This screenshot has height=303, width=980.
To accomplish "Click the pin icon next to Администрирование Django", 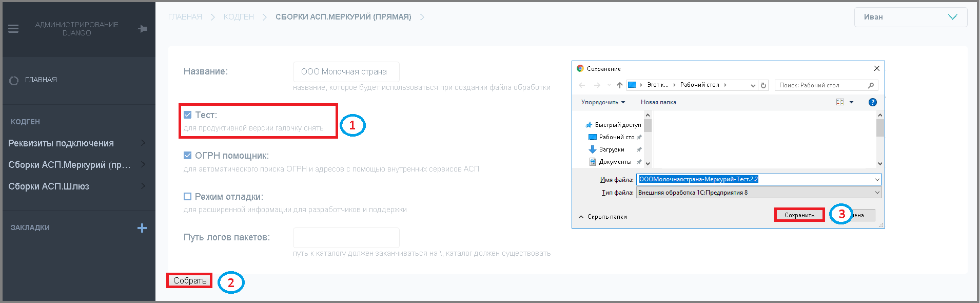I will point(142,29).
